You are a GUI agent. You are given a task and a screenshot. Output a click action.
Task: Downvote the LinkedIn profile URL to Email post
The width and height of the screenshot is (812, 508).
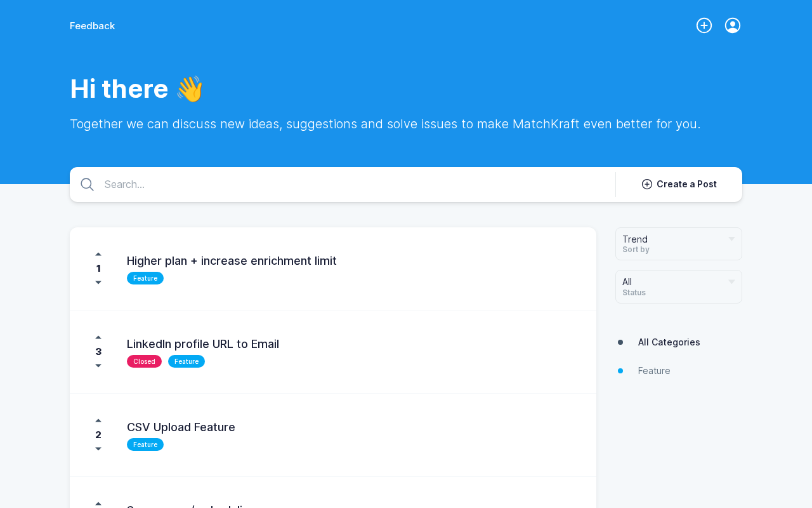coord(98,366)
